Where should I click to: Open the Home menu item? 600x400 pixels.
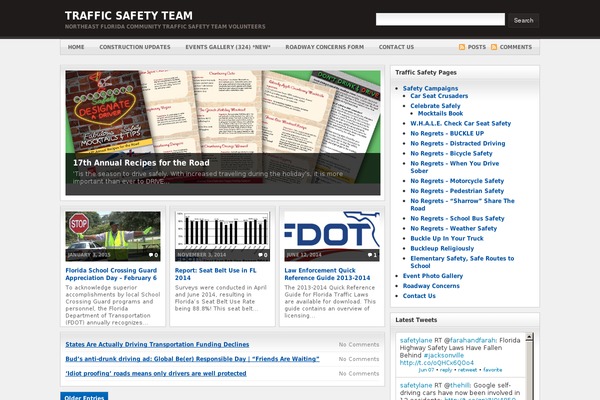pyautogui.click(x=76, y=47)
